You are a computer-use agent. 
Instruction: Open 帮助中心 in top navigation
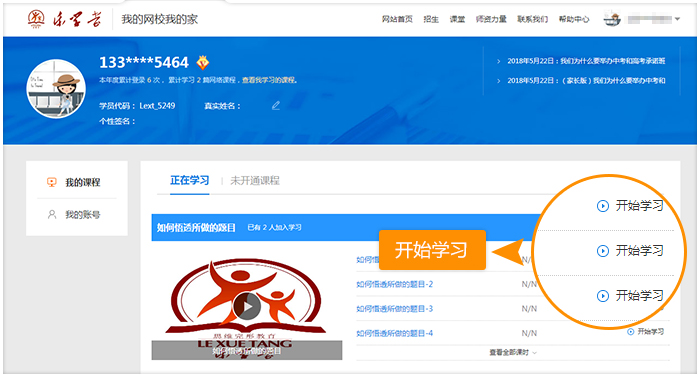(x=574, y=19)
